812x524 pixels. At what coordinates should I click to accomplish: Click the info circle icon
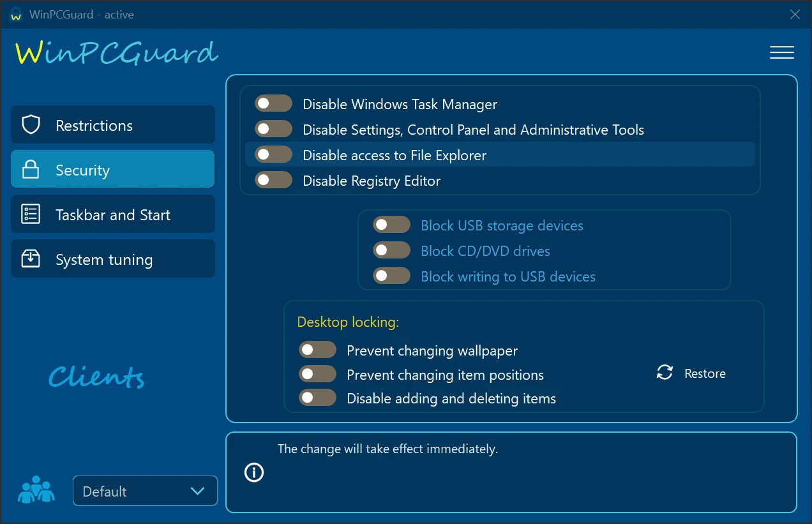pyautogui.click(x=254, y=472)
